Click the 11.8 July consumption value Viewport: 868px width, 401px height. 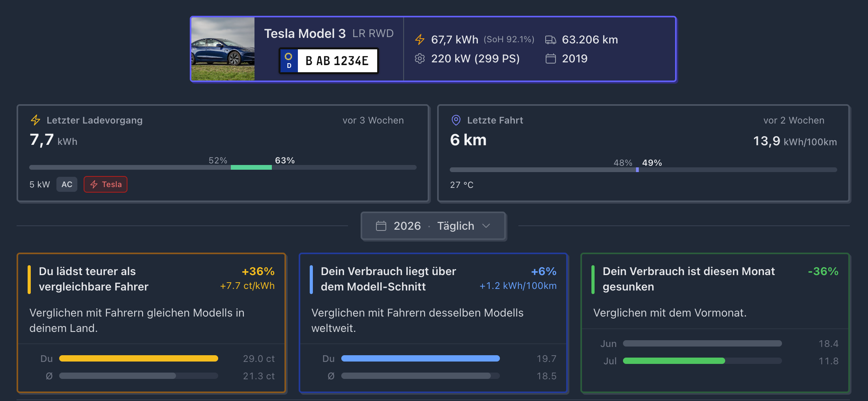829,361
